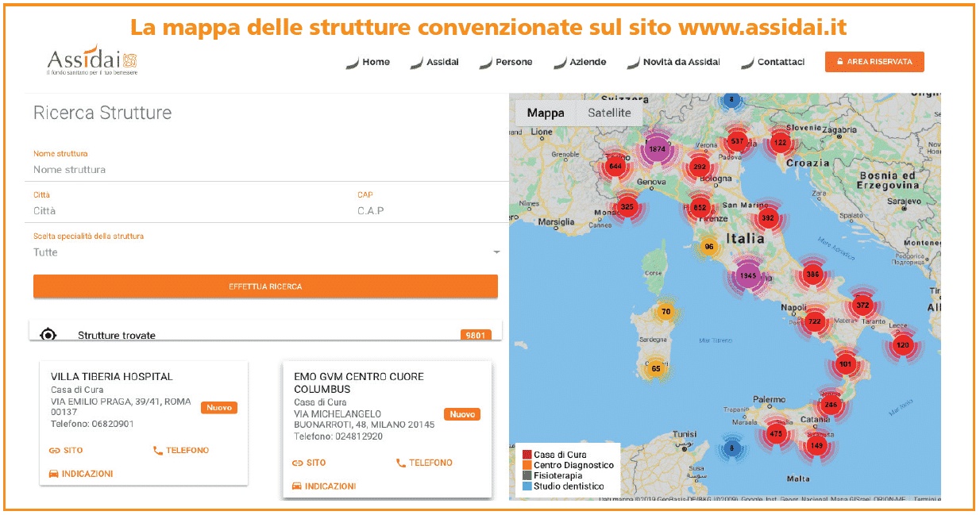Get INDICAZIONI for Villa Tiberia Hospital

click(x=81, y=474)
